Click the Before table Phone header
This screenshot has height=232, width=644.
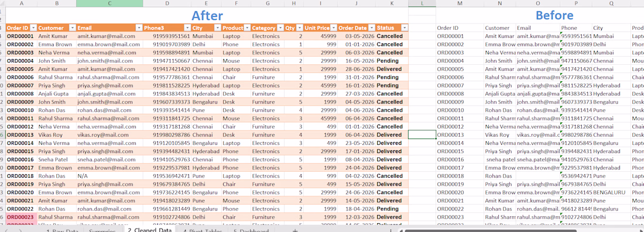click(576, 28)
